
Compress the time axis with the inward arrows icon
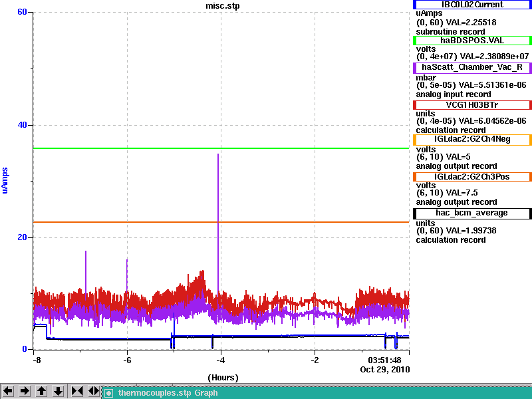[x=77, y=391]
